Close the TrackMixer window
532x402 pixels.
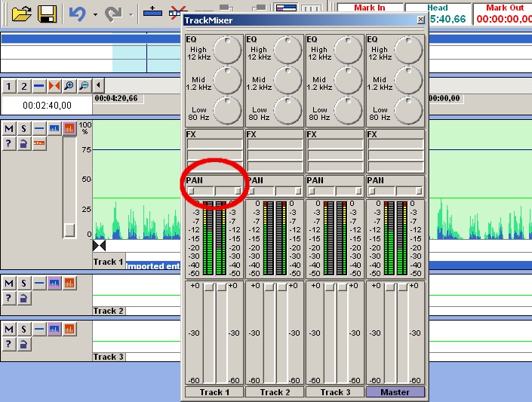[x=420, y=20]
